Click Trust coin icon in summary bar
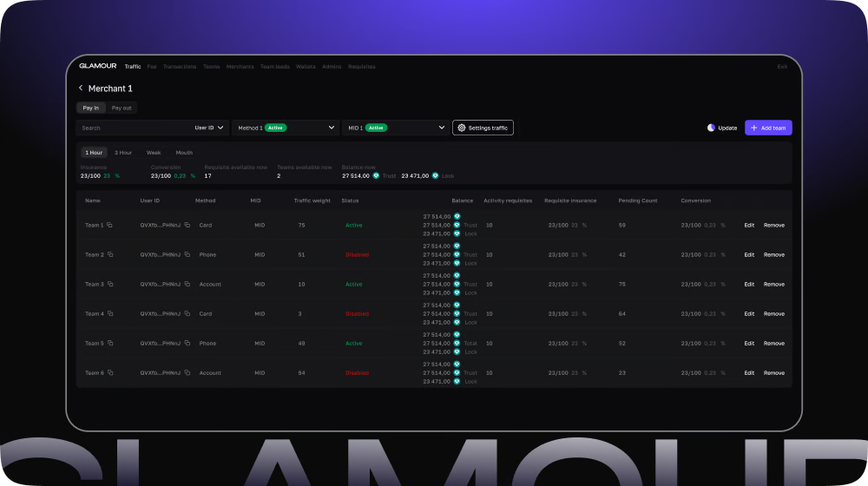Image resolution: width=868 pixels, height=486 pixels. (376, 175)
